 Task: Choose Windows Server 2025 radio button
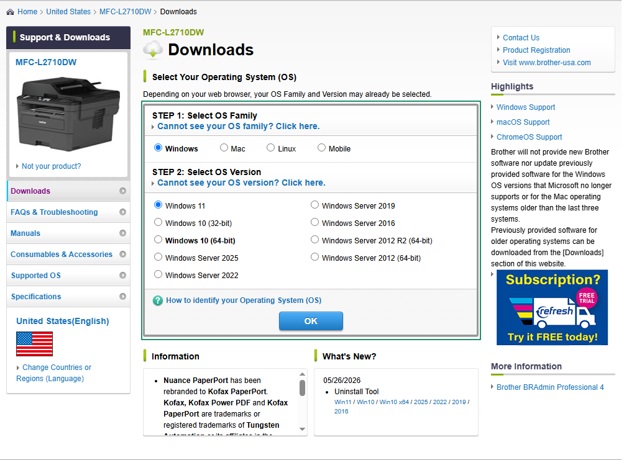(158, 257)
